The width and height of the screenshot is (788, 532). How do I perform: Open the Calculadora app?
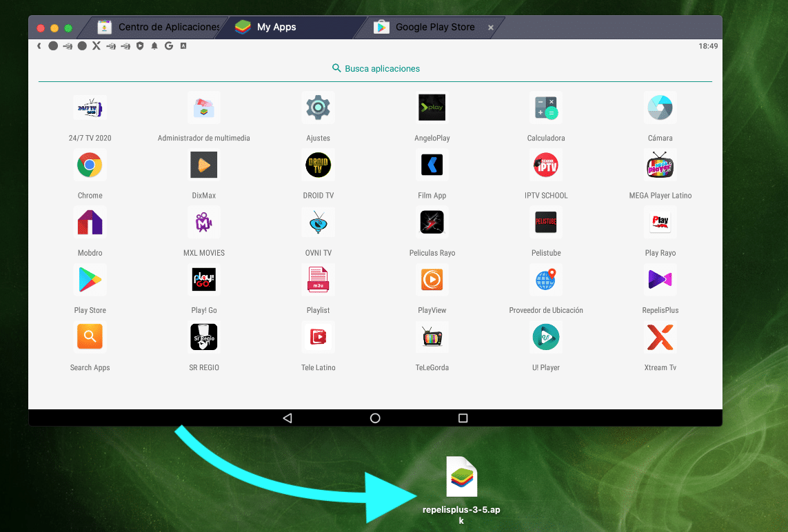(546, 108)
